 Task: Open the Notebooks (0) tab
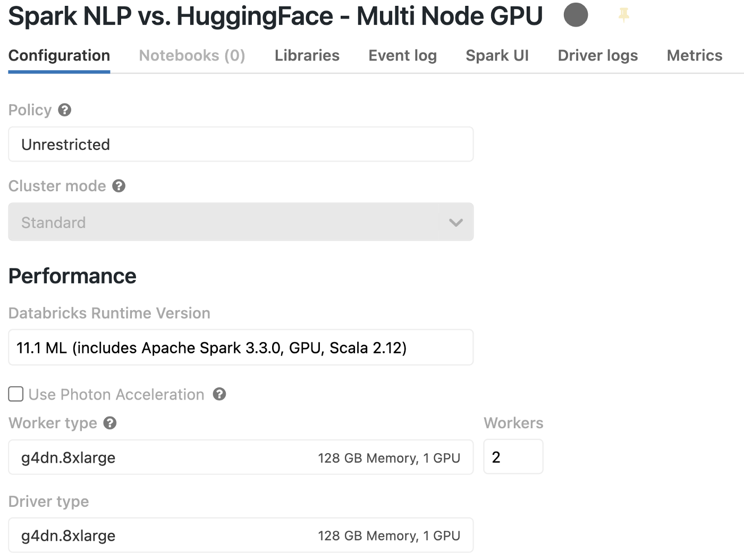pos(192,56)
